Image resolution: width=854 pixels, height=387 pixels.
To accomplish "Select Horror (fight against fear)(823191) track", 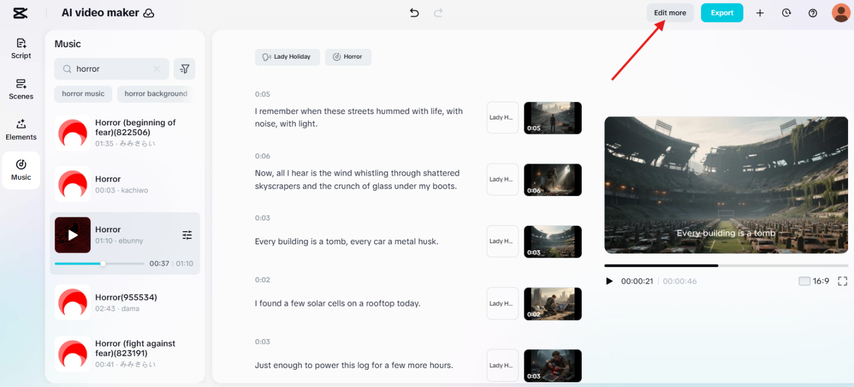I will coord(125,354).
